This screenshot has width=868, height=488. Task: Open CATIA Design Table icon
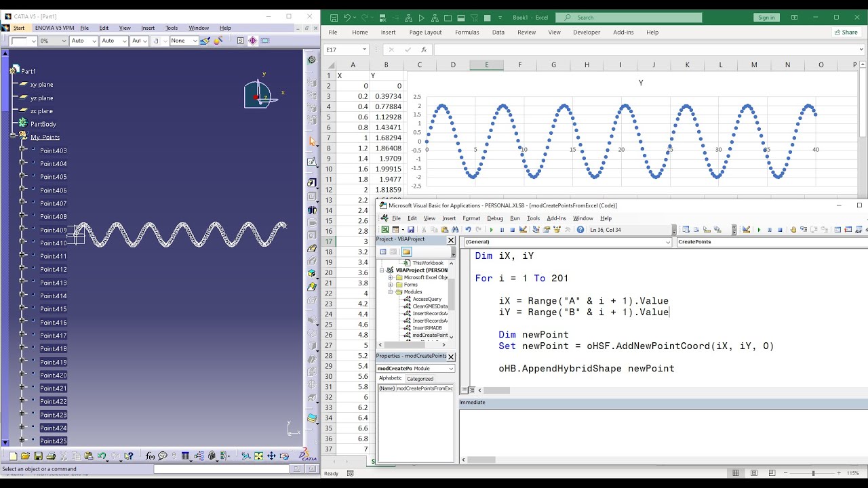[185, 456]
